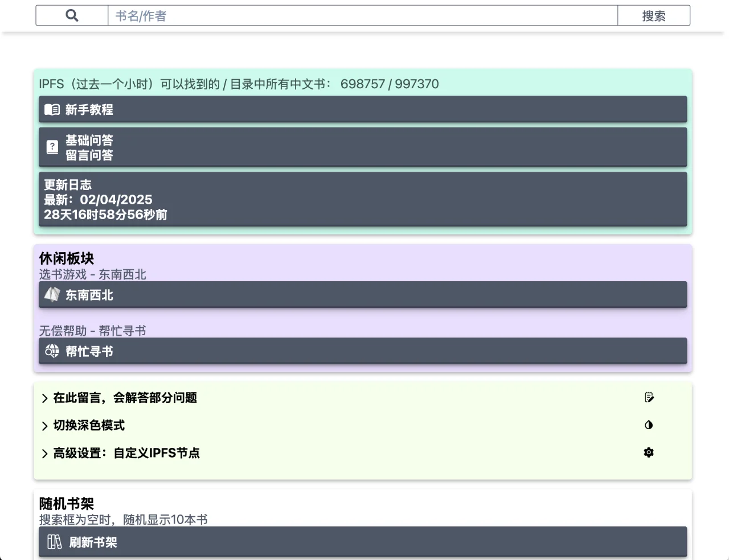Screen dimensions: 729x560
Task: Click 刷新书架 to refresh the shelf
Action: tap(363, 542)
